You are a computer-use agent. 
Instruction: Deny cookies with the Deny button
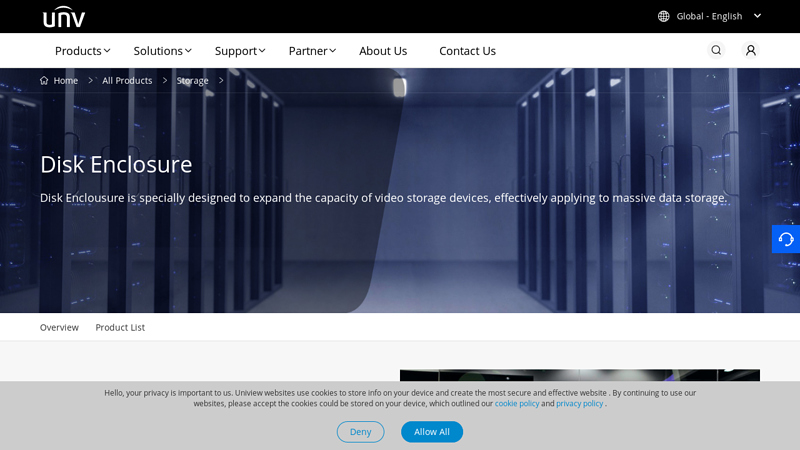tap(360, 432)
